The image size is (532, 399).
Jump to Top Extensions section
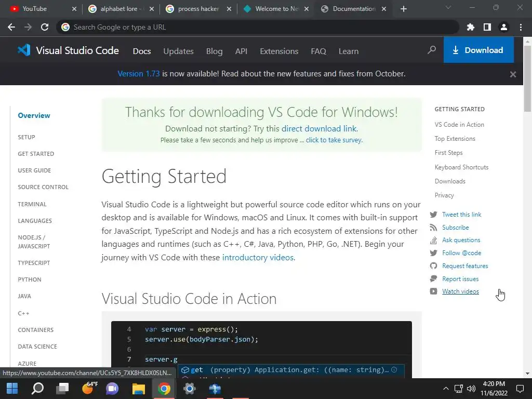tap(455, 139)
